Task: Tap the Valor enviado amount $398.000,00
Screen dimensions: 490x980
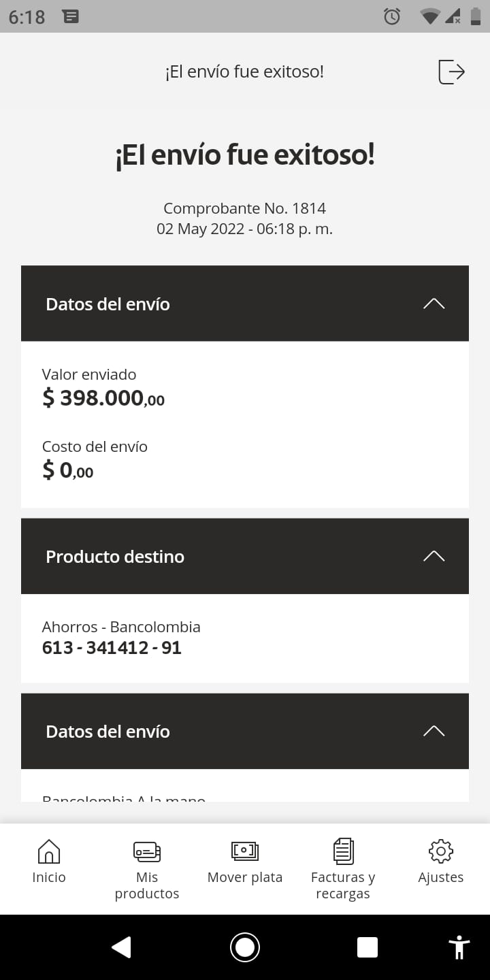Action: coord(103,398)
